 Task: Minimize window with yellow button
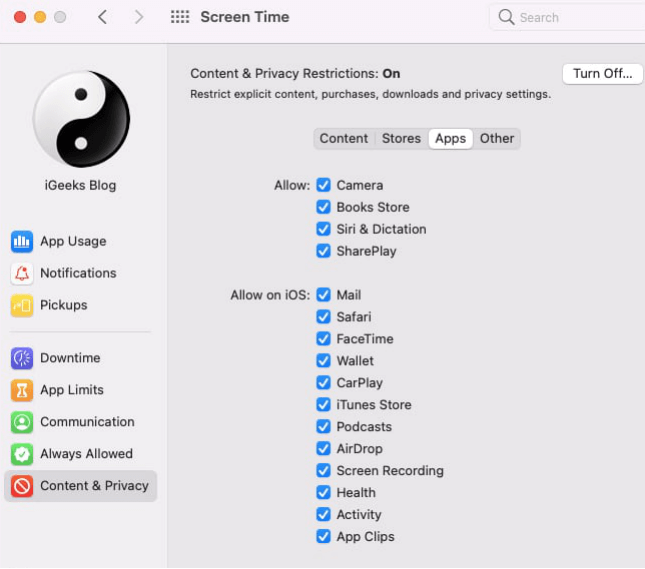[x=40, y=17]
